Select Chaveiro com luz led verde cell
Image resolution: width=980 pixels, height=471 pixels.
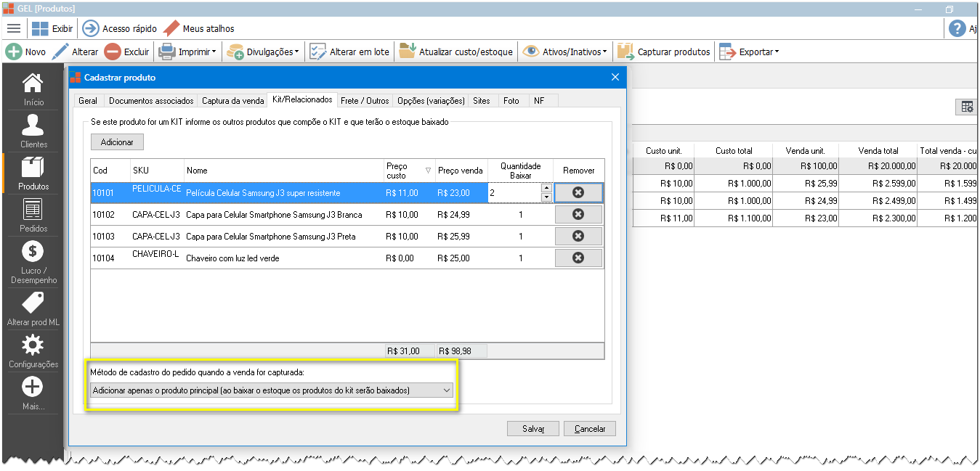(x=283, y=258)
